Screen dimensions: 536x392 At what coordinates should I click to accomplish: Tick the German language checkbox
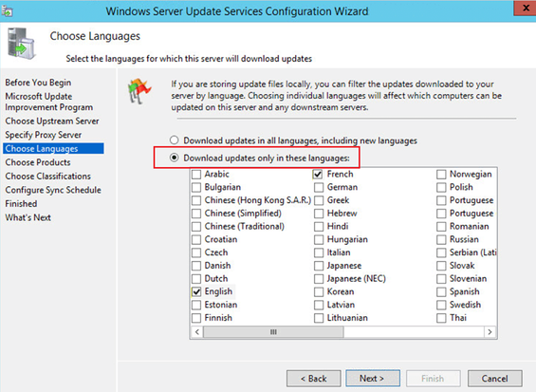(319, 187)
